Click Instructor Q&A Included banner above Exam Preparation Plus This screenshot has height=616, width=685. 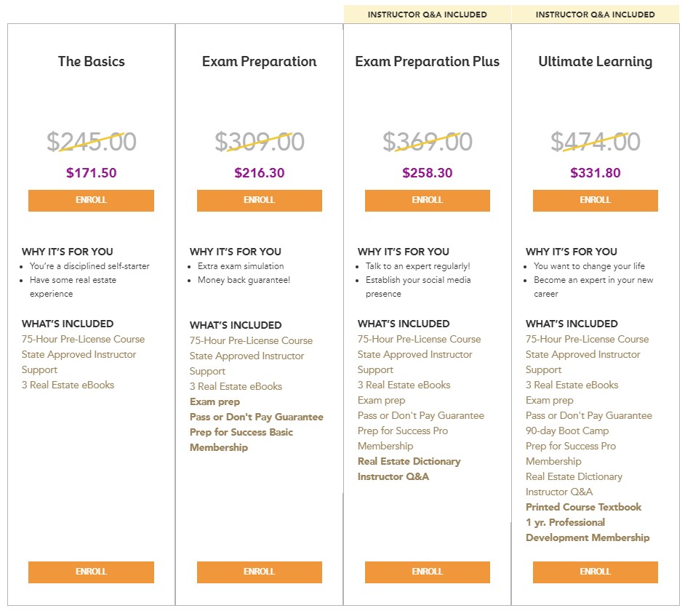click(427, 15)
